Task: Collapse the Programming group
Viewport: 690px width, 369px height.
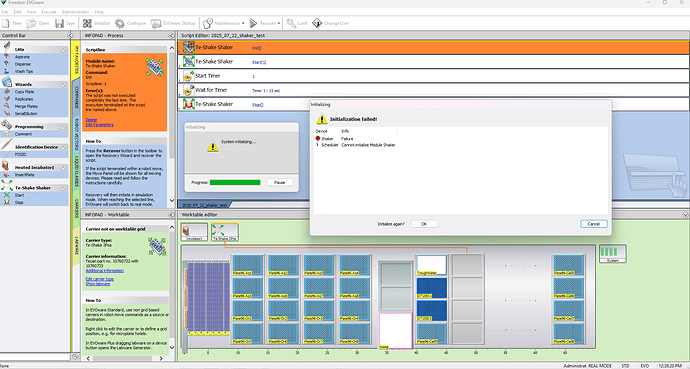Action: (63, 127)
